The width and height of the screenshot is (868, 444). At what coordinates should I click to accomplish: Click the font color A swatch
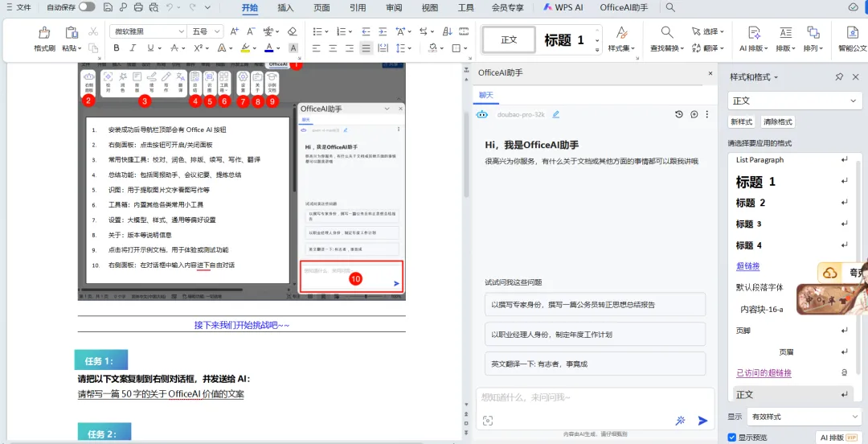point(268,48)
